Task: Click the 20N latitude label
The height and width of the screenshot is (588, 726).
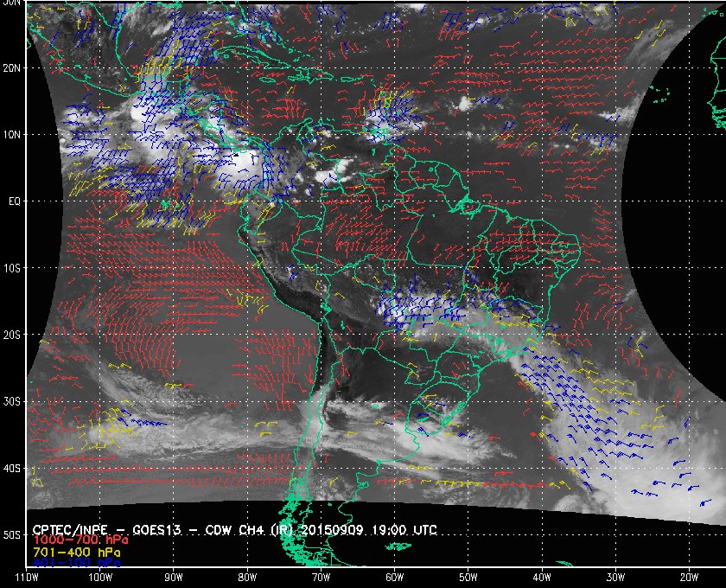Action: [x=11, y=67]
